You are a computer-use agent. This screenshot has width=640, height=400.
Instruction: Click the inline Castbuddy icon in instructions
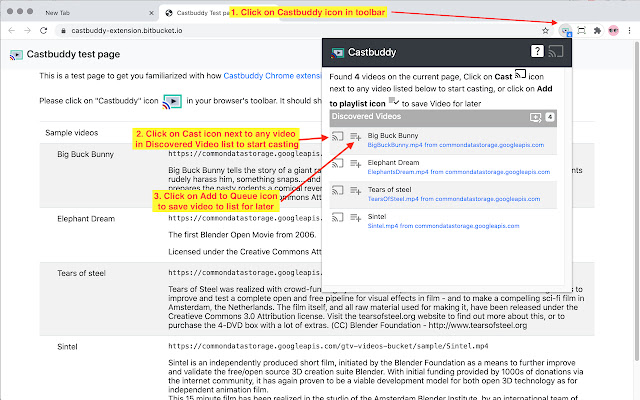pyautogui.click(x=172, y=101)
